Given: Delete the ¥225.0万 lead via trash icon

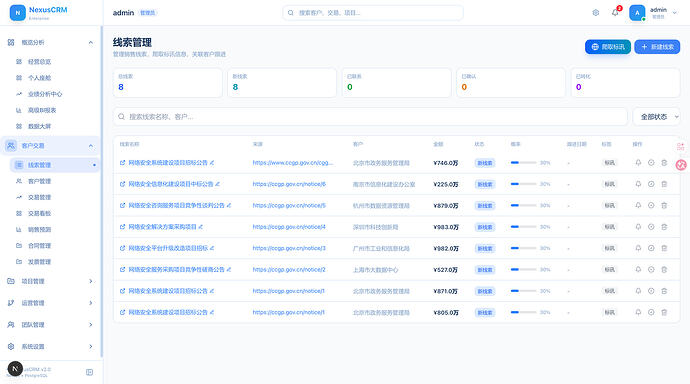Looking at the screenshot, I should [664, 184].
